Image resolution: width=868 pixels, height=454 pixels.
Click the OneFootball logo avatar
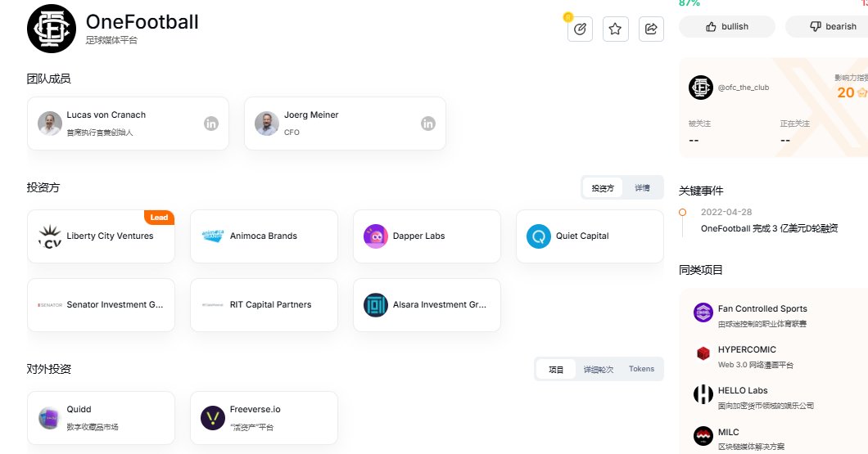[52, 29]
